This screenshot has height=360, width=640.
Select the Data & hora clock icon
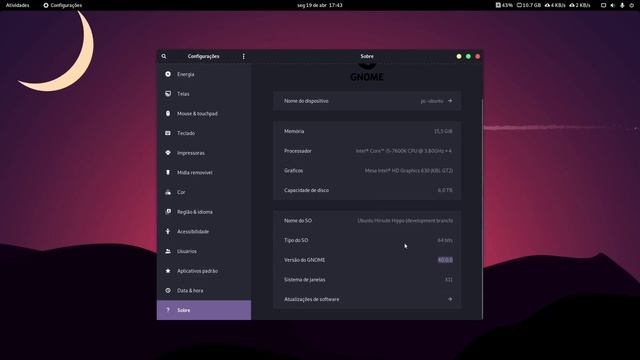click(x=168, y=290)
